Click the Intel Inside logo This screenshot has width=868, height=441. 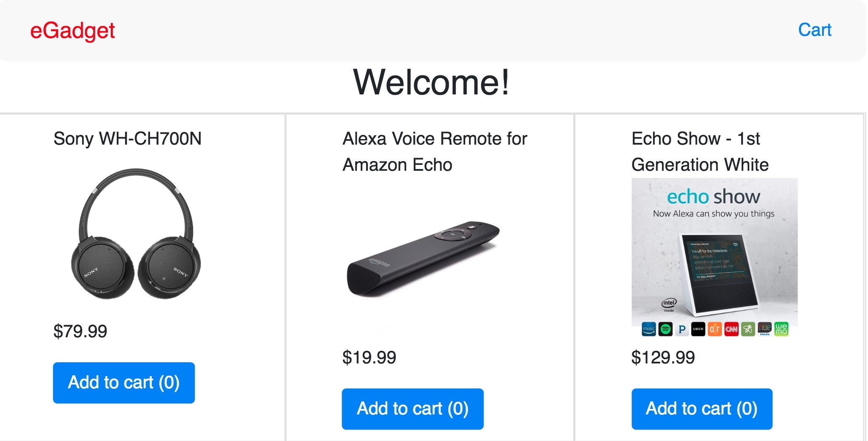pos(669,304)
